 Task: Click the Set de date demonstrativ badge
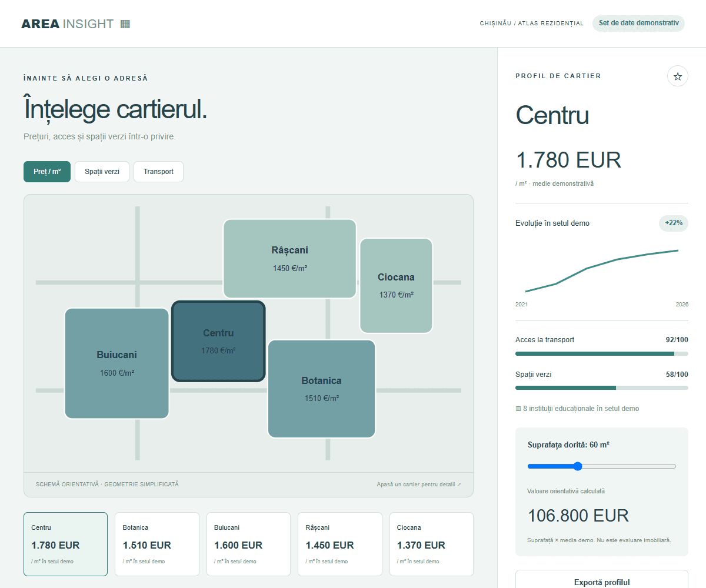(x=638, y=24)
